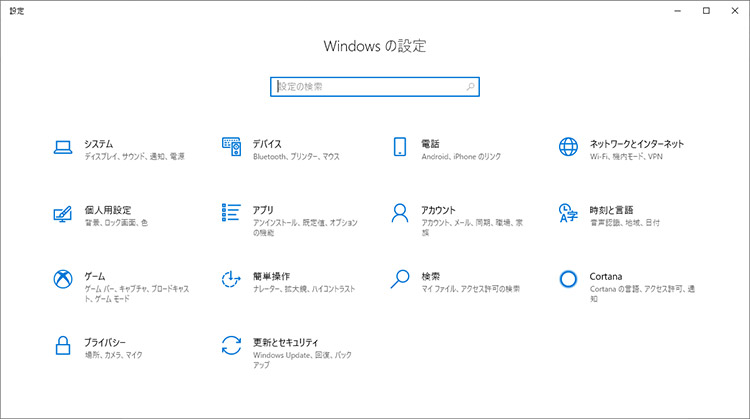Image resolution: width=750 pixels, height=419 pixels.
Task: Click the 個人用設定 title text
Action: [108, 210]
